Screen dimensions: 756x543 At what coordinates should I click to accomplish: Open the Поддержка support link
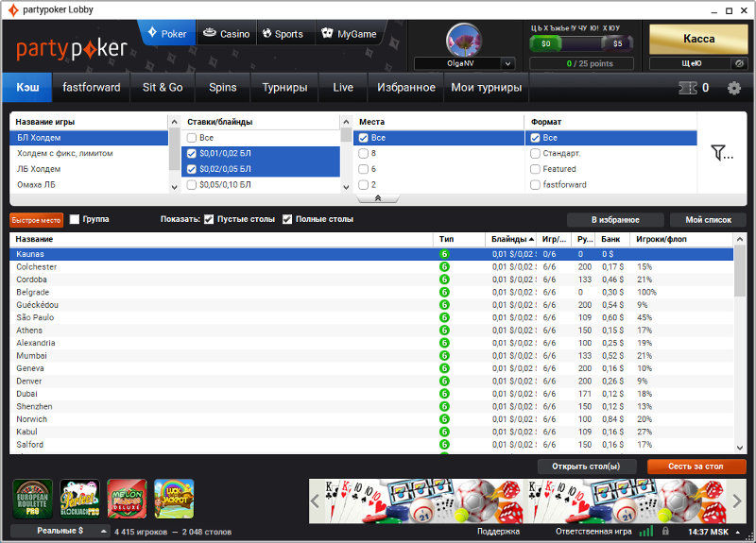point(498,532)
